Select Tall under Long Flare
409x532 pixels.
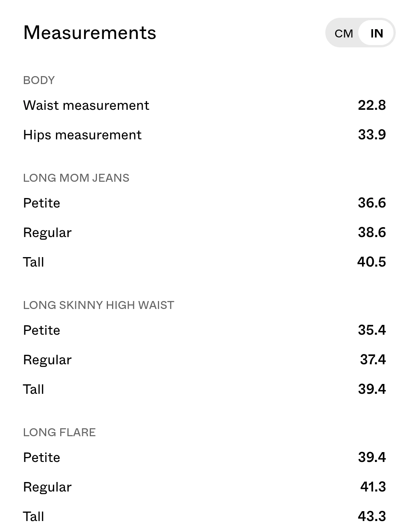click(x=204, y=516)
